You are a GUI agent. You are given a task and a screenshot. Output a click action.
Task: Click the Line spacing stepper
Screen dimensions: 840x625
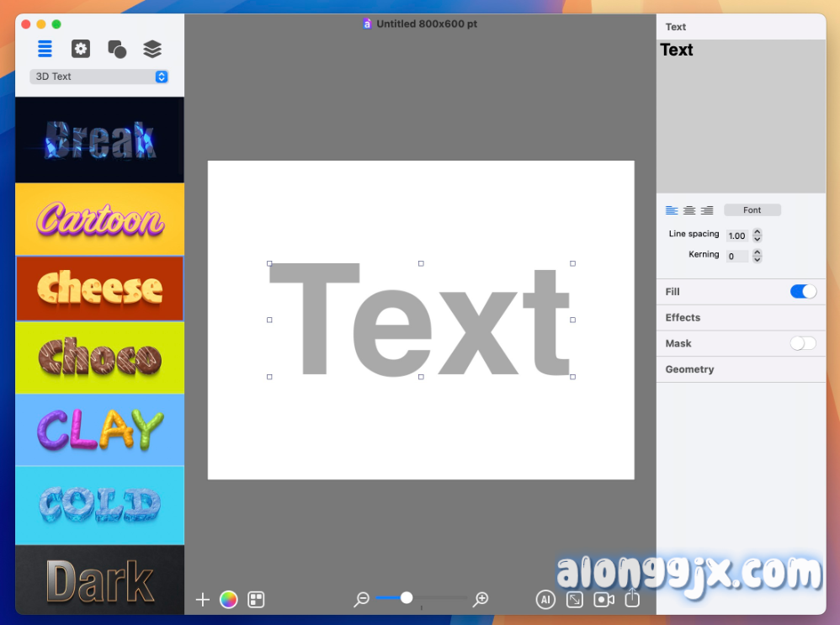point(757,236)
